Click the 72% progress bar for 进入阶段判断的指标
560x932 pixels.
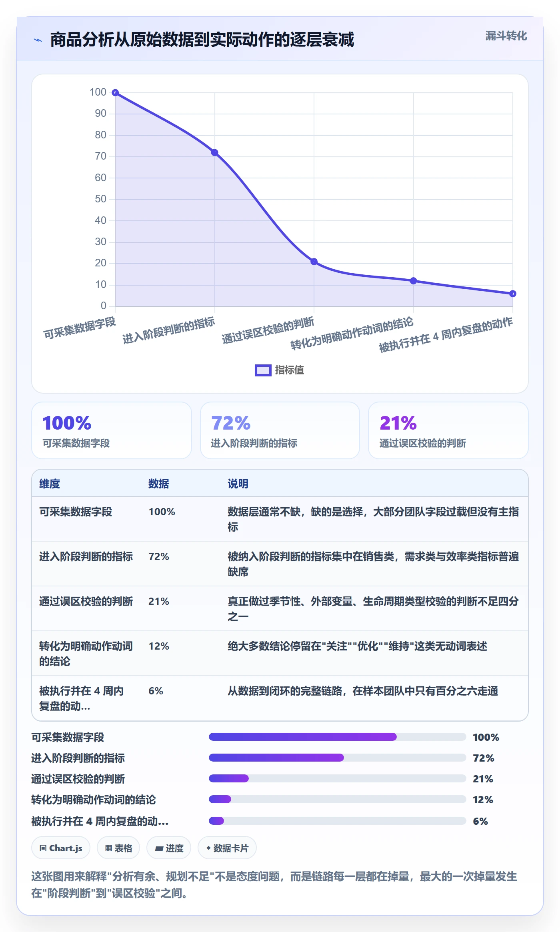tap(338, 758)
